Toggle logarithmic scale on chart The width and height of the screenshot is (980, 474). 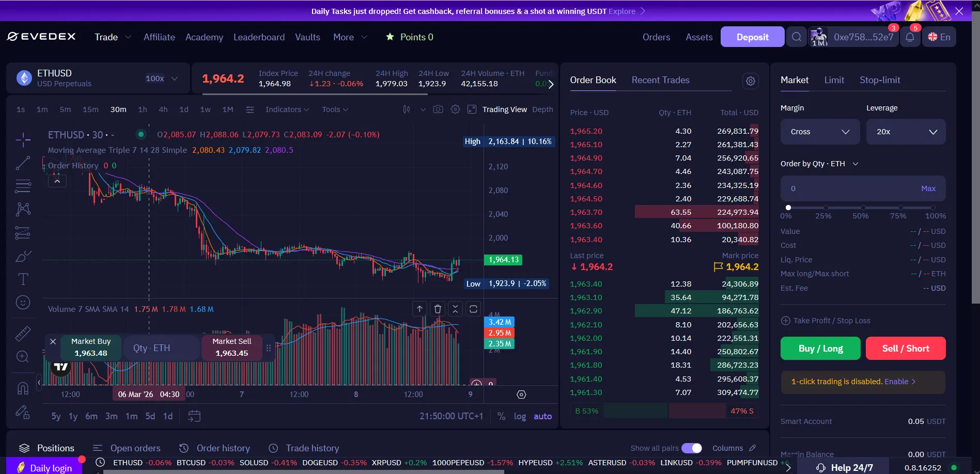[x=520, y=416]
